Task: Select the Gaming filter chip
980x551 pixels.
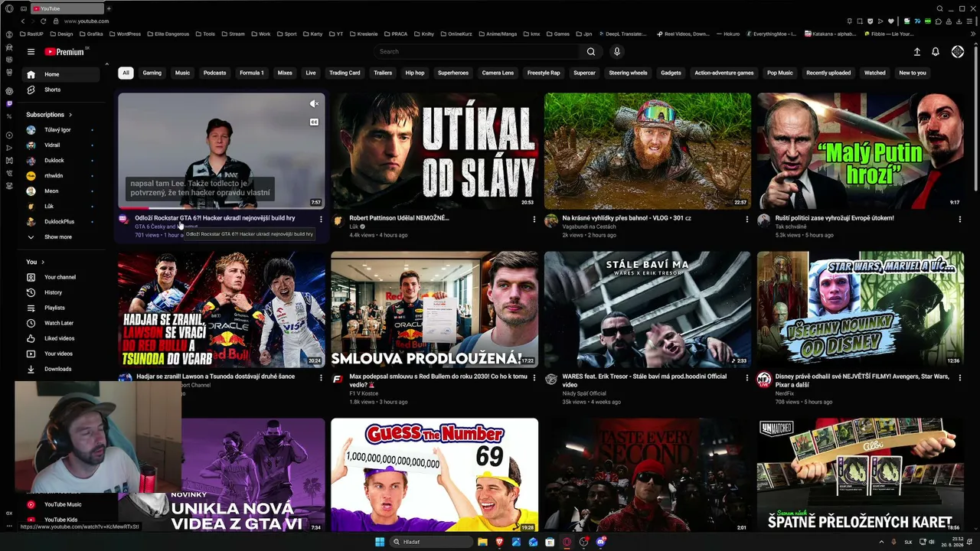Action: point(152,73)
